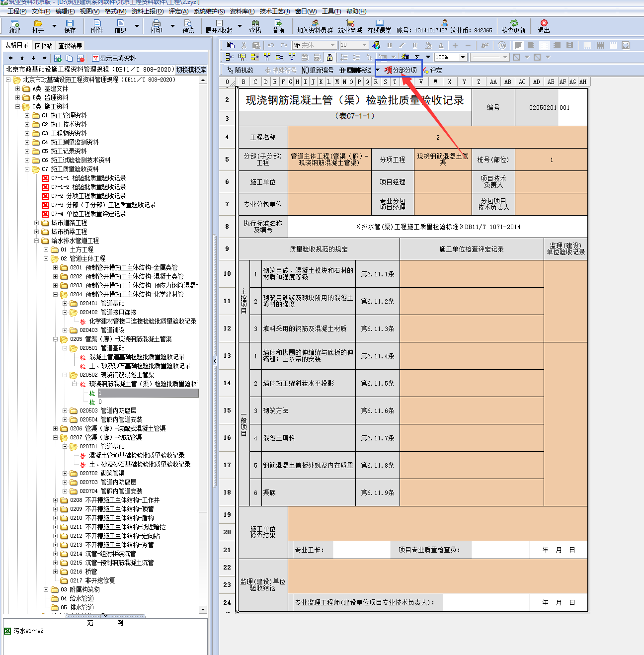This screenshot has width=644, height=655.
Task: Toggle underline formatting U
Action: 415,45
